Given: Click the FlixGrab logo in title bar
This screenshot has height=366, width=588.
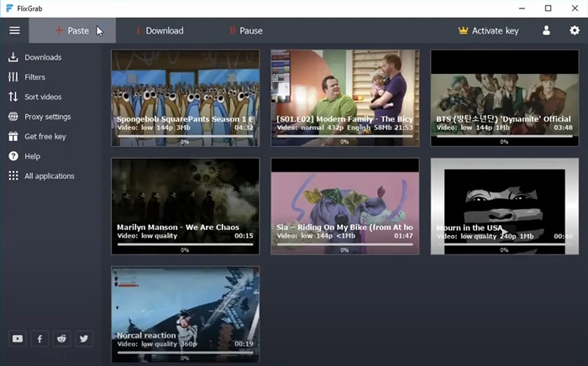Looking at the screenshot, I should click(x=10, y=8).
